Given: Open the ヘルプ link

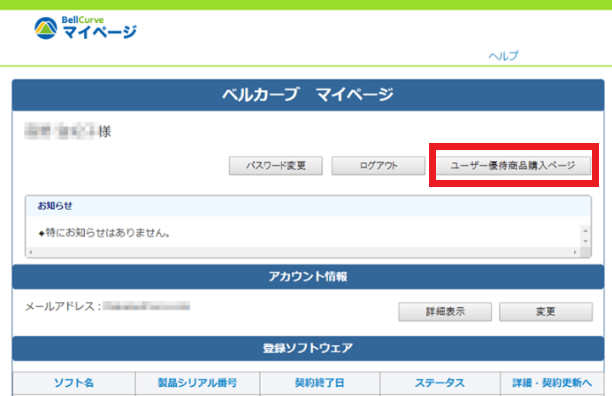Looking at the screenshot, I should [x=503, y=56].
